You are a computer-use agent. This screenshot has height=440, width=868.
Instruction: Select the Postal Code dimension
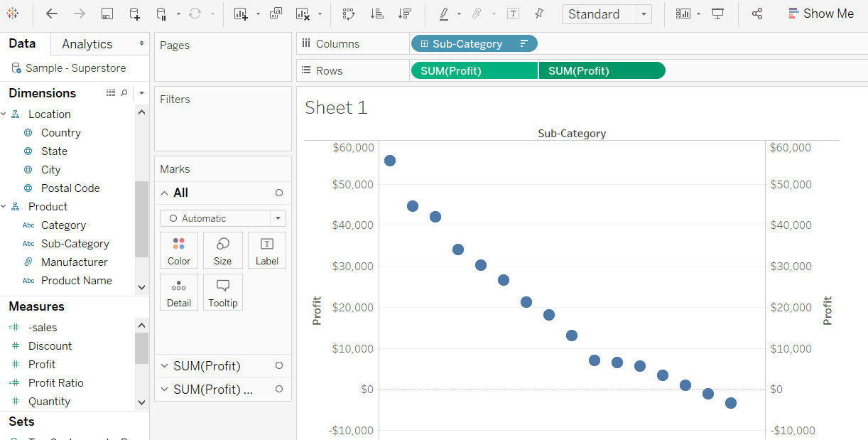[70, 188]
